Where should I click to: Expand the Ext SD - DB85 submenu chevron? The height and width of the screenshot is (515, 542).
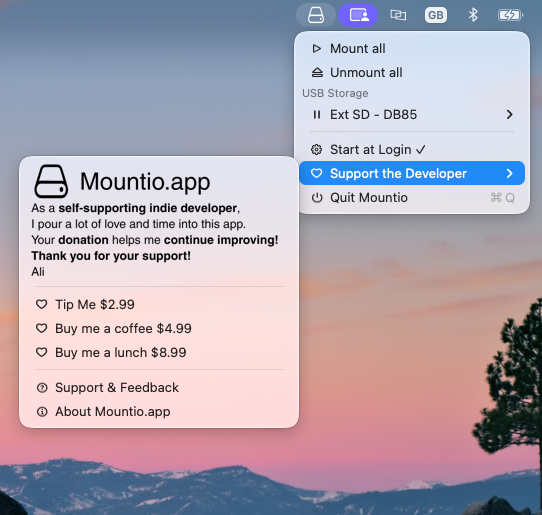510,114
